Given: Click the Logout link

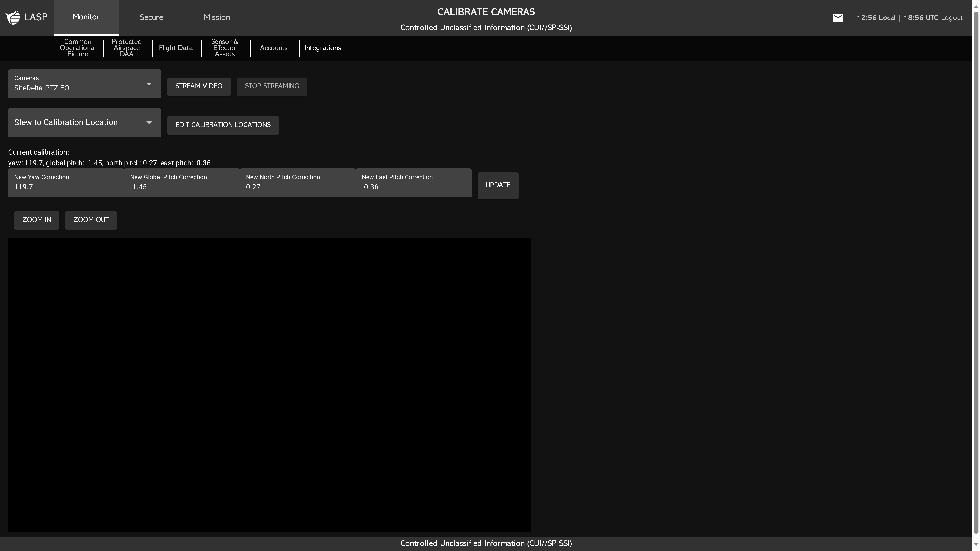Looking at the screenshot, I should [x=952, y=18].
